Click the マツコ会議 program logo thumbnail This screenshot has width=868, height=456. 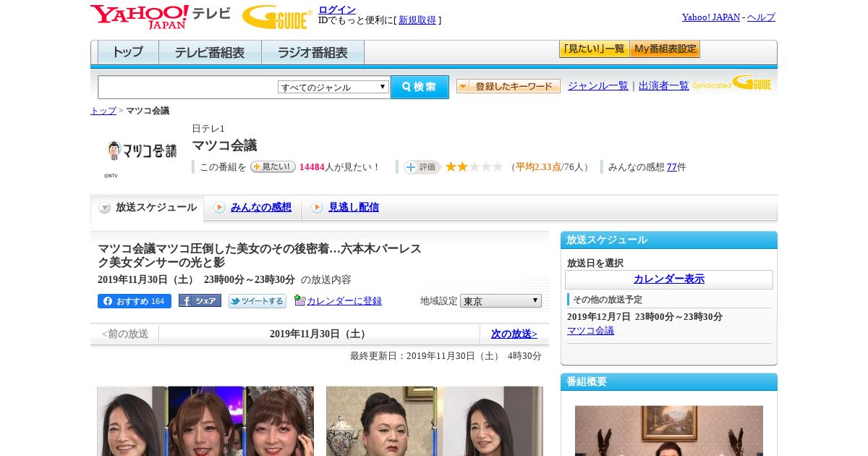point(141,151)
